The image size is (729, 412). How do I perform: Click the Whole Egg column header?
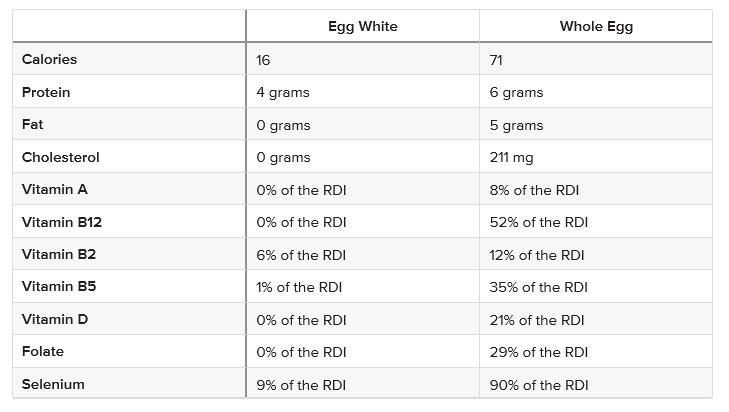pyautogui.click(x=596, y=27)
